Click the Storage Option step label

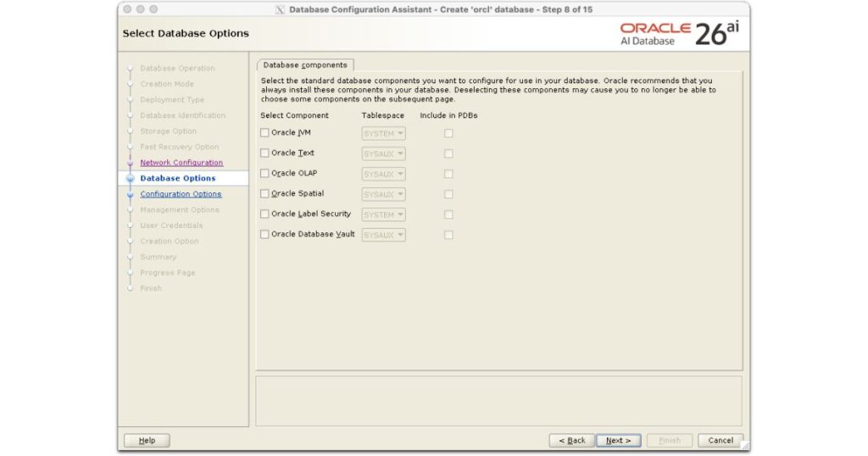[169, 131]
